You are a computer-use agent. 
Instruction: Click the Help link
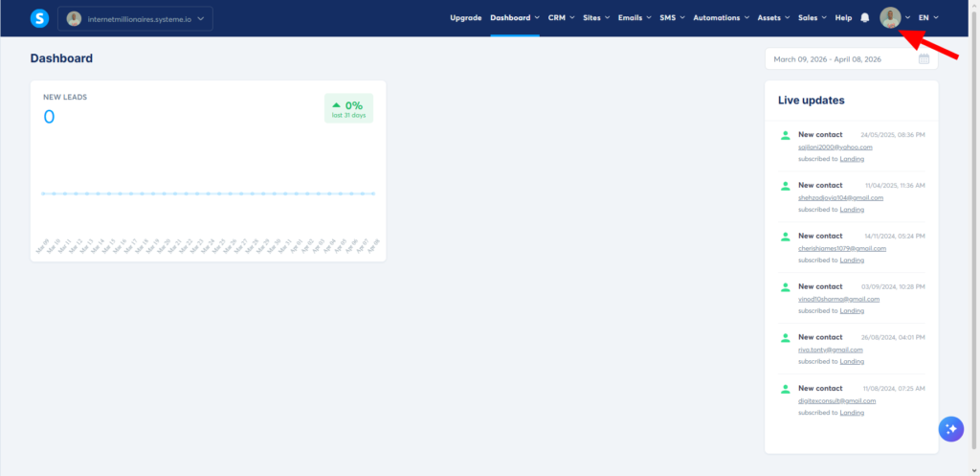[843, 18]
